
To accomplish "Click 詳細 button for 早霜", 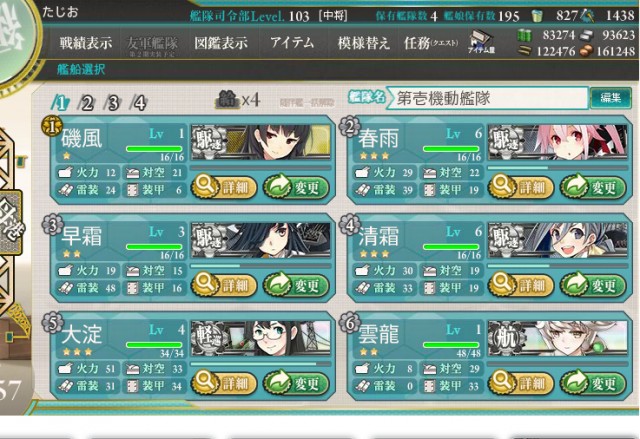I will point(224,285).
